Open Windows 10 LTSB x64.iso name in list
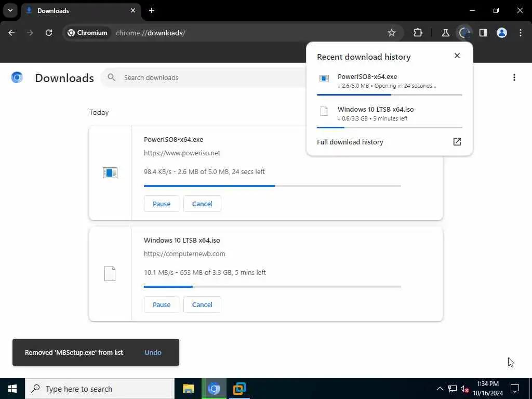Viewport: 532px width, 399px height. click(x=182, y=240)
